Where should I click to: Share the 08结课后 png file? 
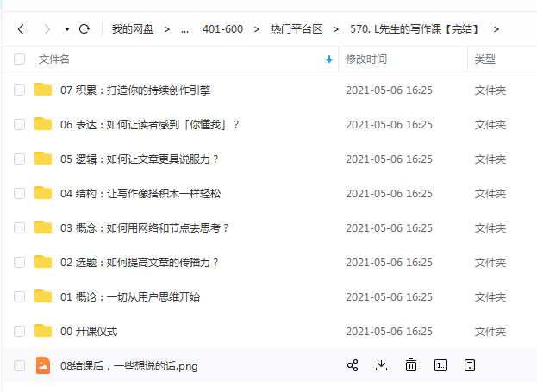(353, 365)
